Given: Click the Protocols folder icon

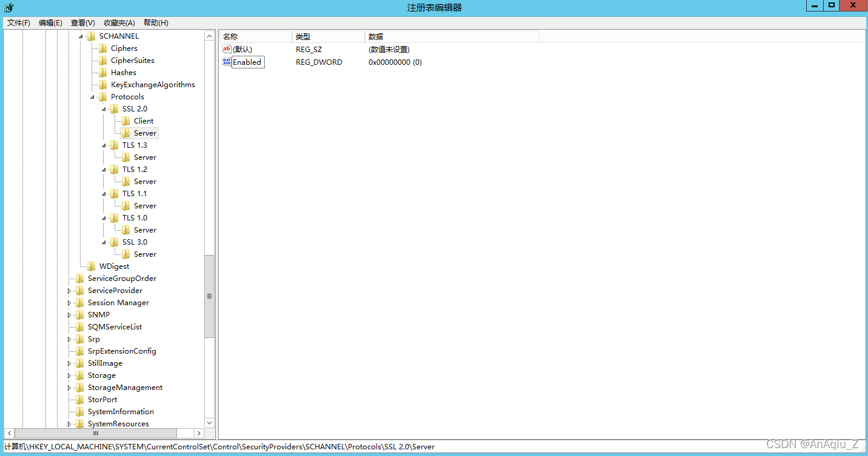Looking at the screenshot, I should (102, 97).
